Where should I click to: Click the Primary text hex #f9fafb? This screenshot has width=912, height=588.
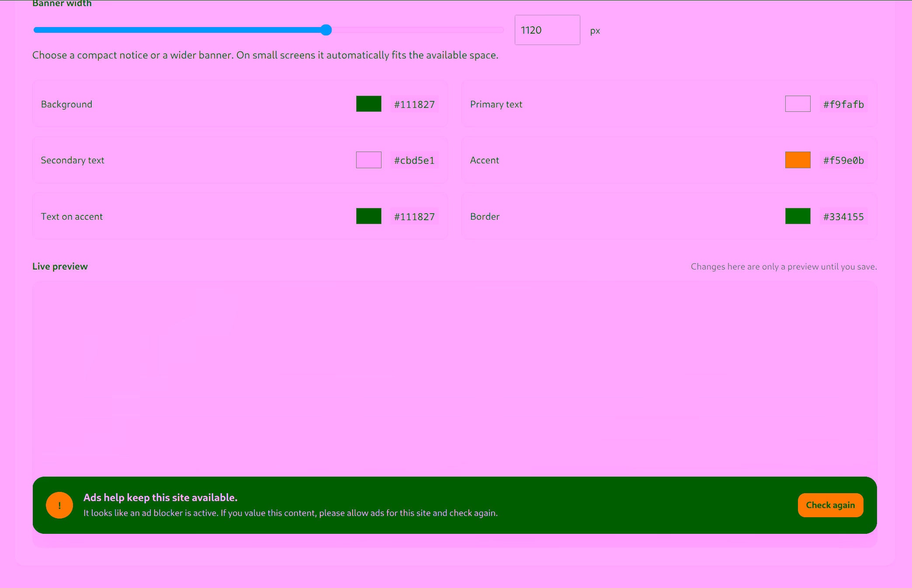click(x=843, y=104)
